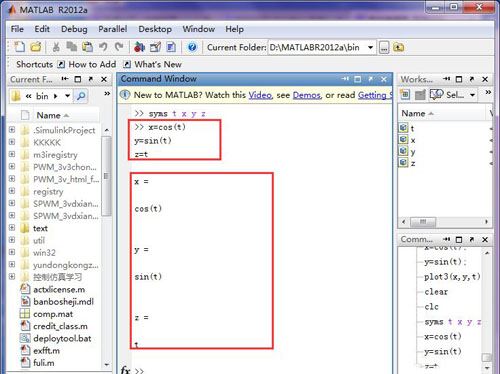Open the Window menu

pyautogui.click(x=199, y=29)
